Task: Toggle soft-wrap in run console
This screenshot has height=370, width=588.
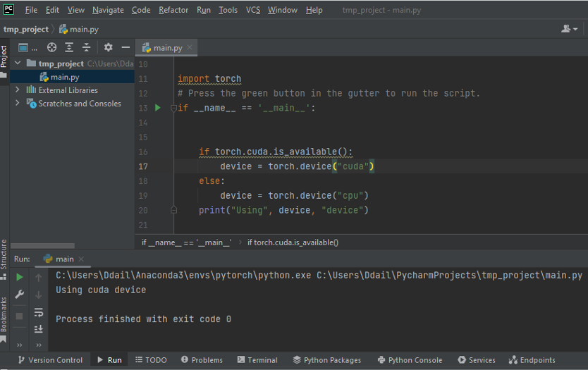Action: [x=39, y=312]
